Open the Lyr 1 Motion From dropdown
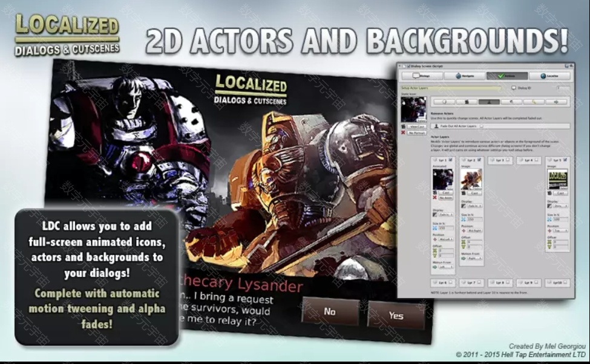The height and width of the screenshot is (364, 590). click(x=446, y=267)
